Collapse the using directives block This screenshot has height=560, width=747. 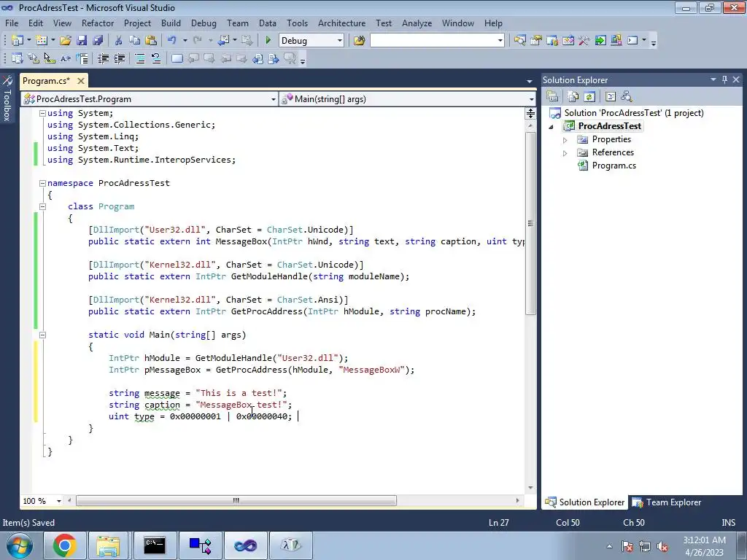click(42, 113)
